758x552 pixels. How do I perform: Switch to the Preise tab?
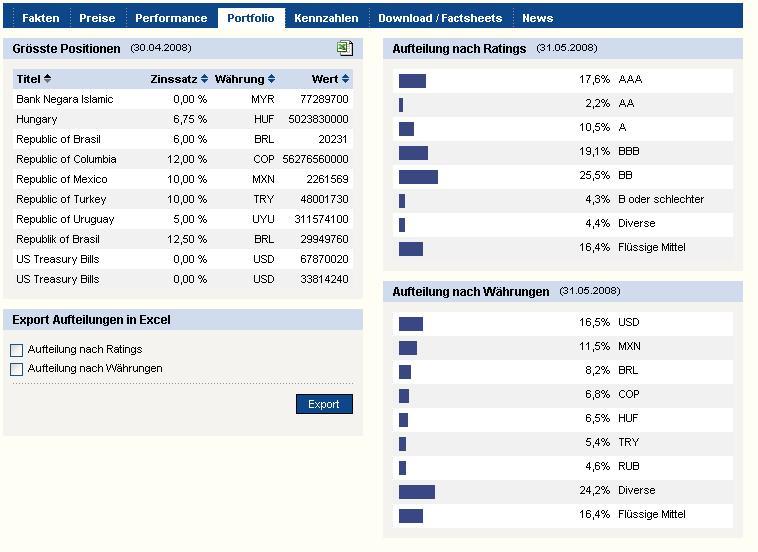(97, 18)
